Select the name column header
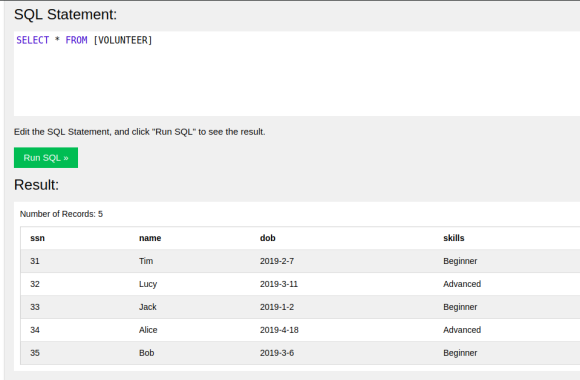580x380 pixels. point(150,238)
